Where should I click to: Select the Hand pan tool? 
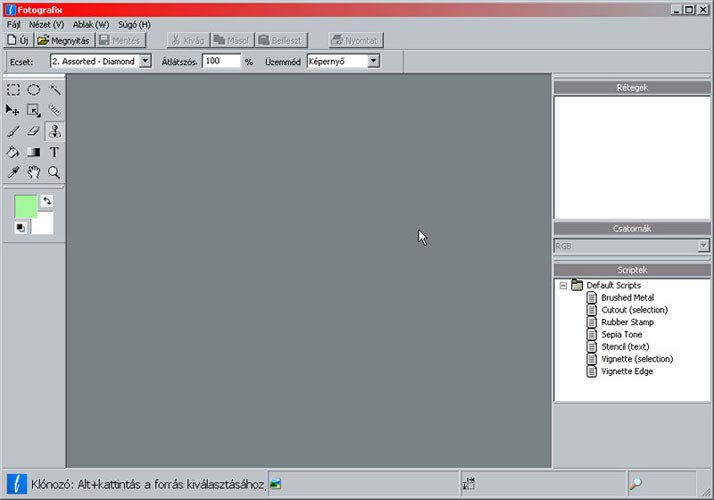34,172
